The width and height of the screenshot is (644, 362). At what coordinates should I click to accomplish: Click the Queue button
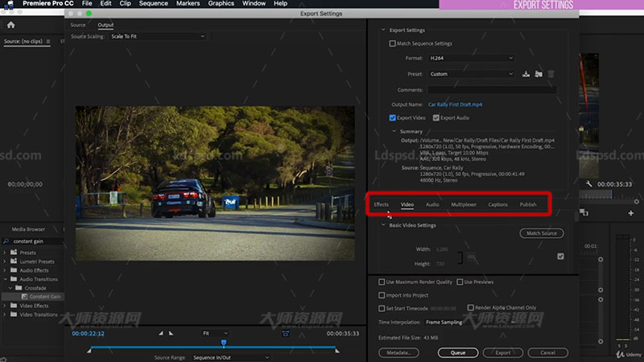click(458, 352)
